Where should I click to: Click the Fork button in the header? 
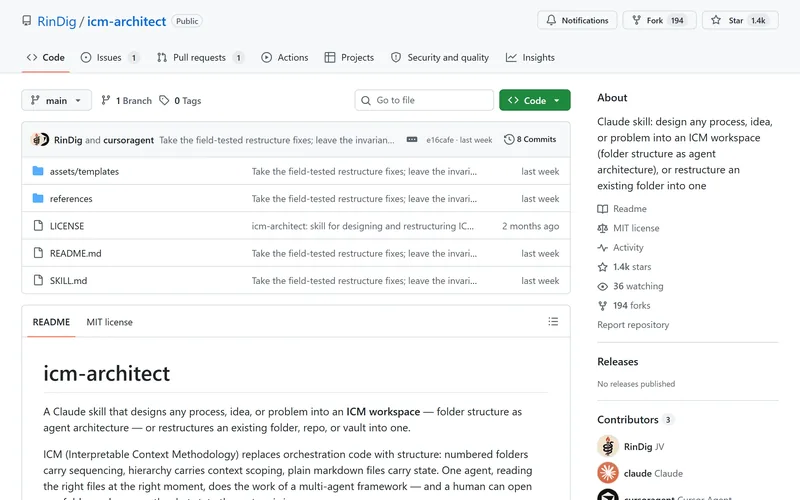pos(659,20)
